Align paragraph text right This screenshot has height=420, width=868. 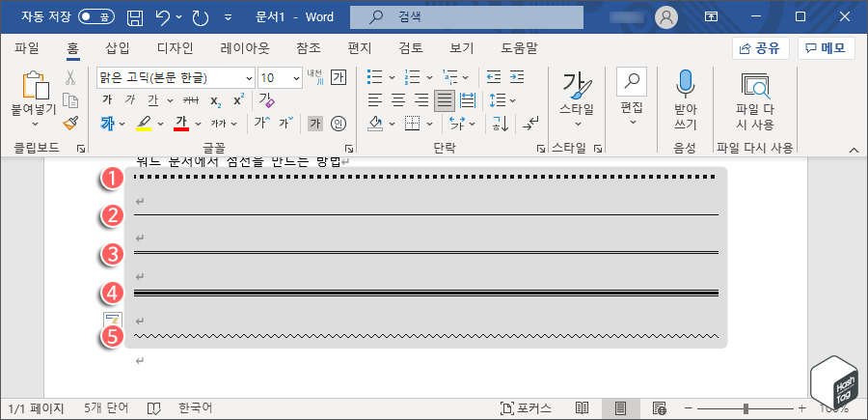(421, 100)
